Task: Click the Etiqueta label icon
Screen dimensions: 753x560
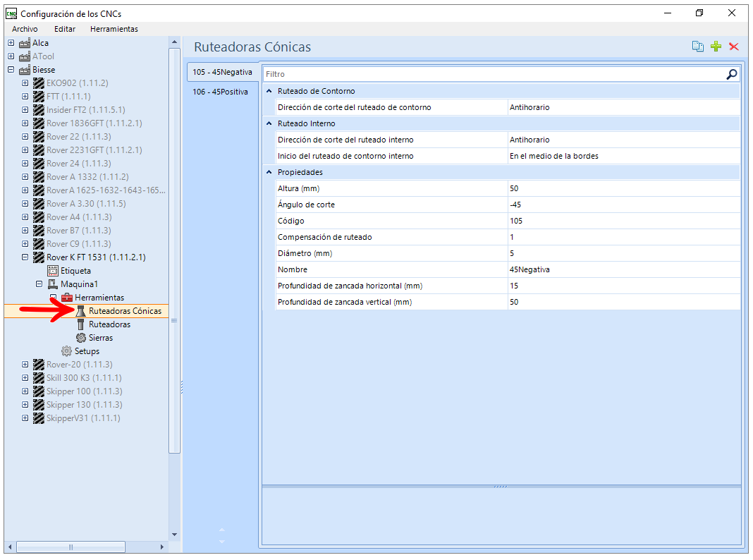Action: coord(53,271)
